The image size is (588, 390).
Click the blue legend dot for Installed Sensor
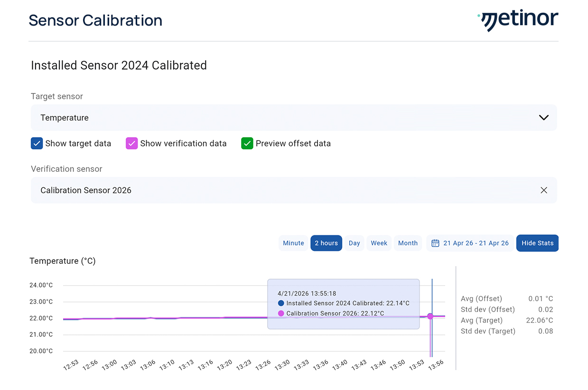click(281, 303)
